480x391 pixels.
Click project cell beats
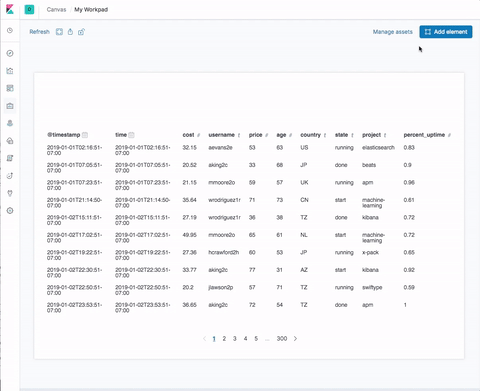tap(369, 165)
